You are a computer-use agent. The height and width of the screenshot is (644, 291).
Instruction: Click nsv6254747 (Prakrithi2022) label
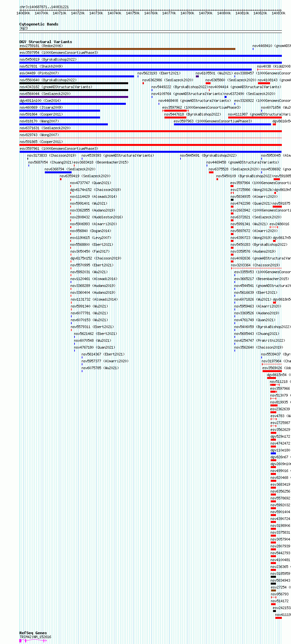point(260,341)
